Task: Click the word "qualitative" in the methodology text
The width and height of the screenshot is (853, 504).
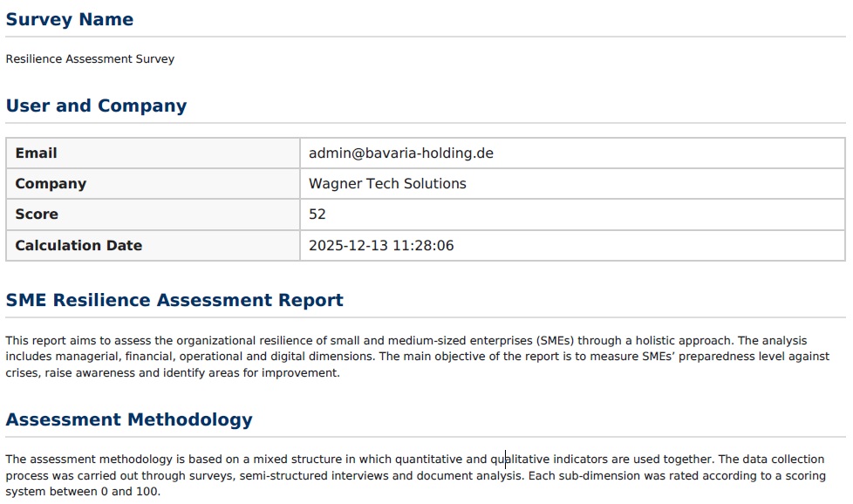Action: click(520, 460)
